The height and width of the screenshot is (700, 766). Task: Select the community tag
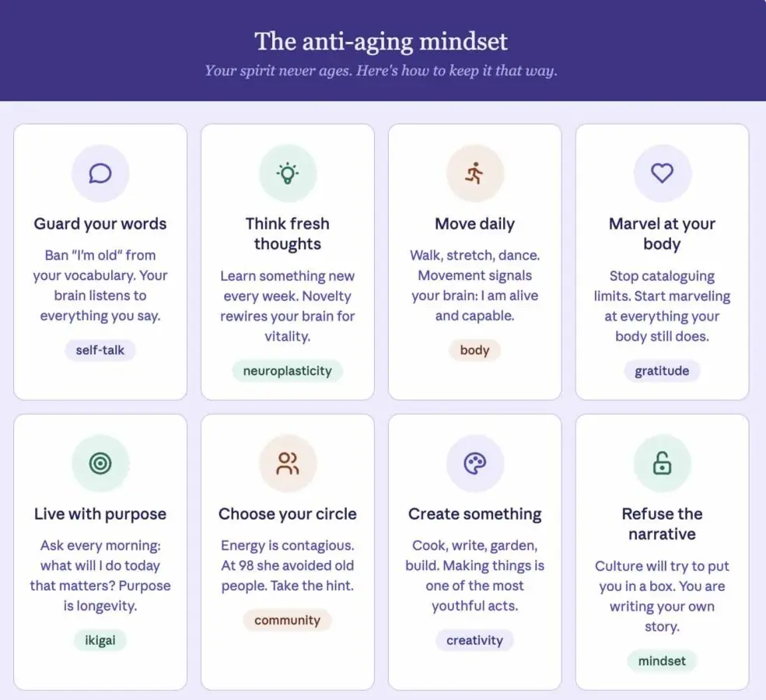[288, 621]
